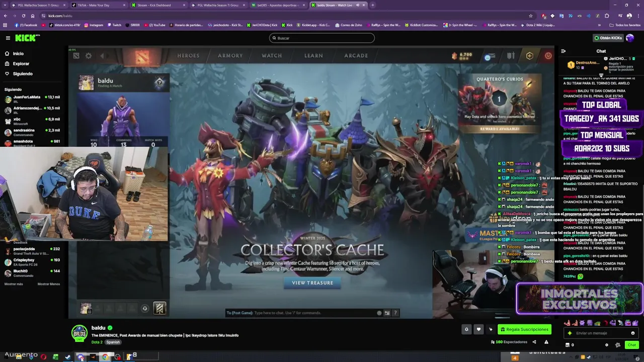Open Adrianozendej's followed channel
644x362 pixels.
pyautogui.click(x=32, y=110)
